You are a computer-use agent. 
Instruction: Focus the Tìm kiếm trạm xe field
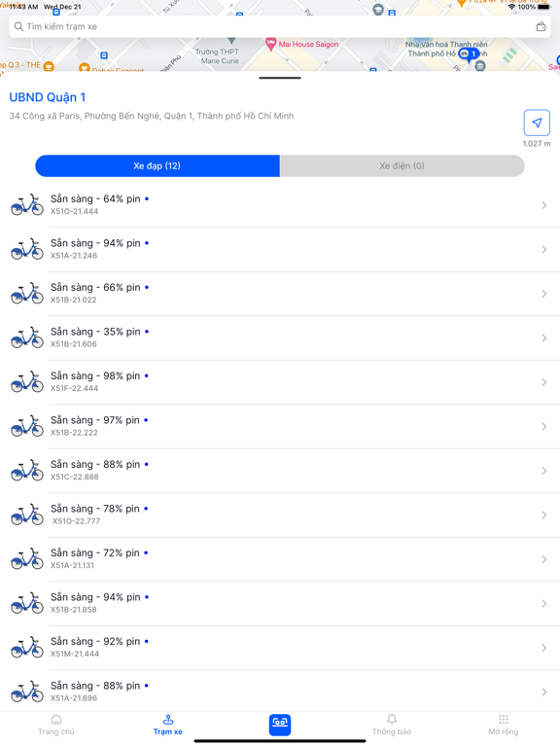coord(280,26)
